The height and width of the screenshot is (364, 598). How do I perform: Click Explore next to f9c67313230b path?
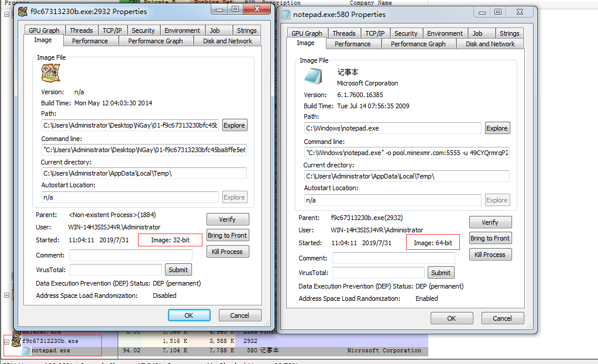point(234,125)
